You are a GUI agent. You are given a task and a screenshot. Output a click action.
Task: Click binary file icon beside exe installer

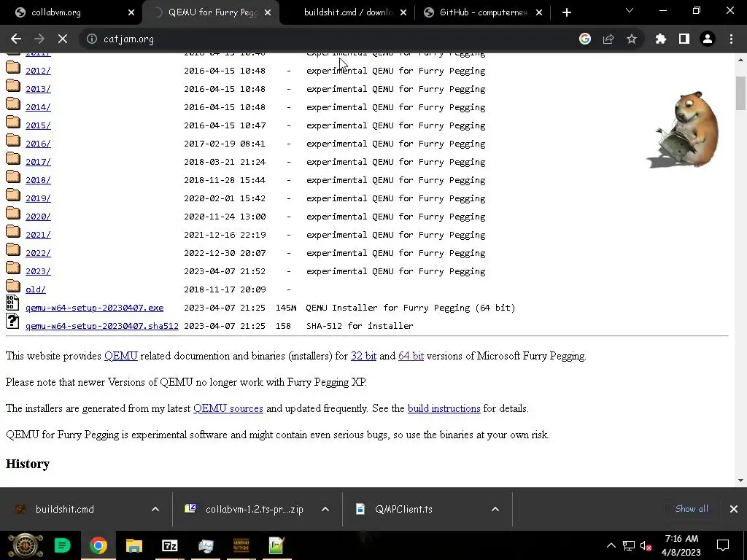pyautogui.click(x=12, y=303)
